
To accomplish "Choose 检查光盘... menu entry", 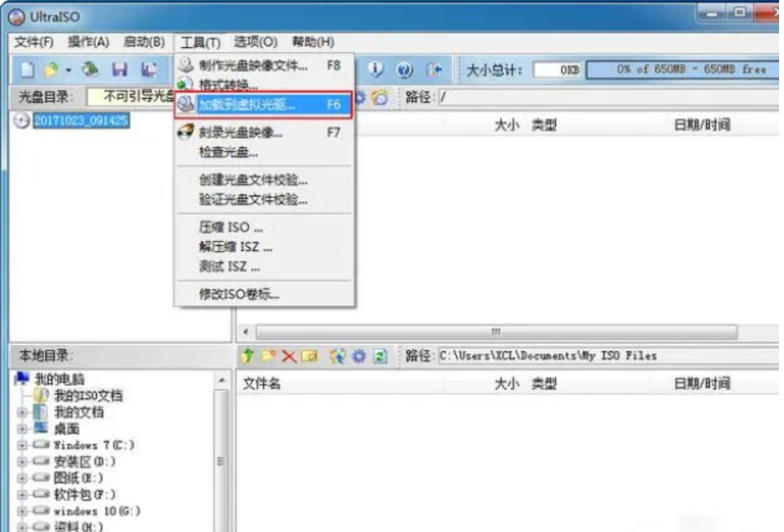I will tap(265, 152).
